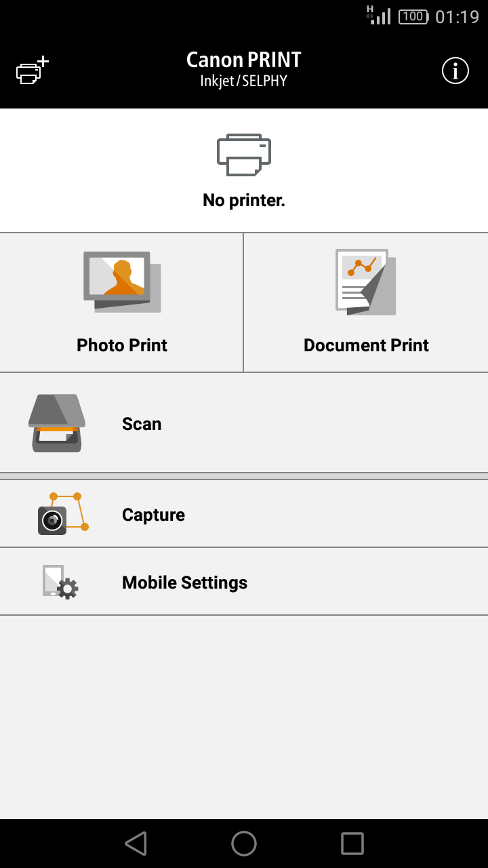The height and width of the screenshot is (868, 488).
Task: Tap the No printer. status text
Action: point(244,200)
